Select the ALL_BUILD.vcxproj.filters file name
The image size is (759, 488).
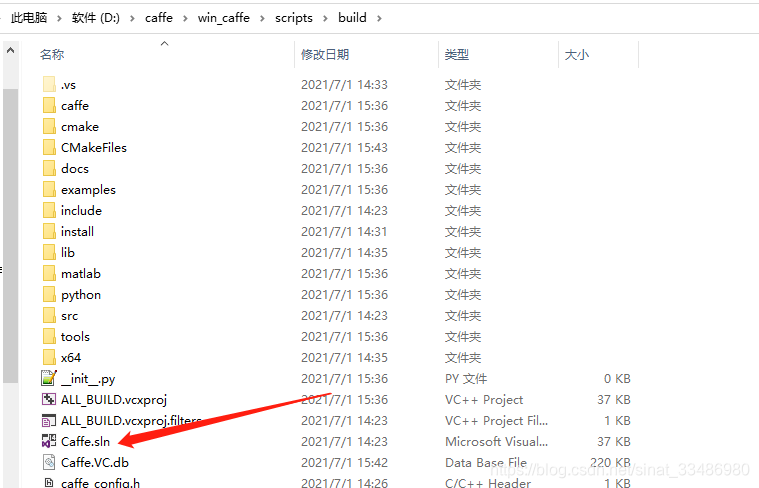click(x=131, y=421)
